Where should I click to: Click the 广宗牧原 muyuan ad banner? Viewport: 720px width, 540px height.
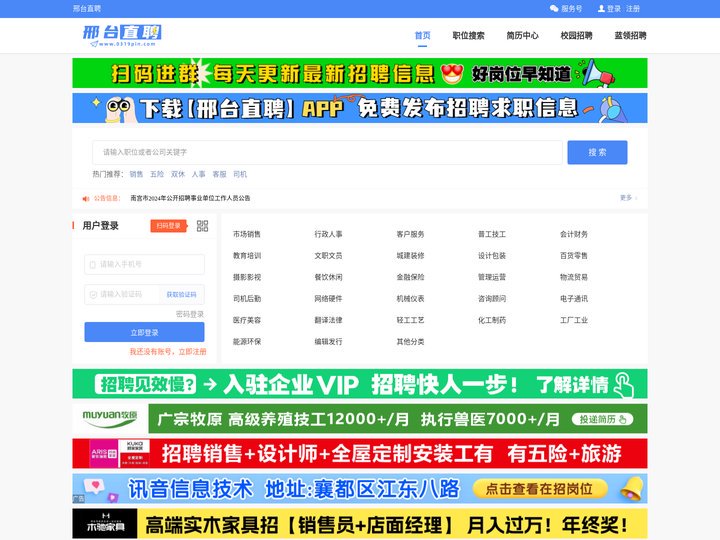[x=360, y=419]
